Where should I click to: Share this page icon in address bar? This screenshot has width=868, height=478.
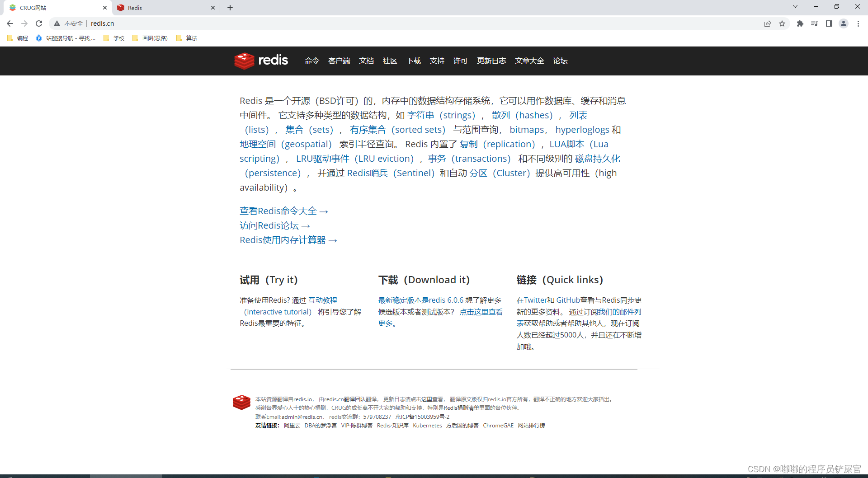(768, 23)
